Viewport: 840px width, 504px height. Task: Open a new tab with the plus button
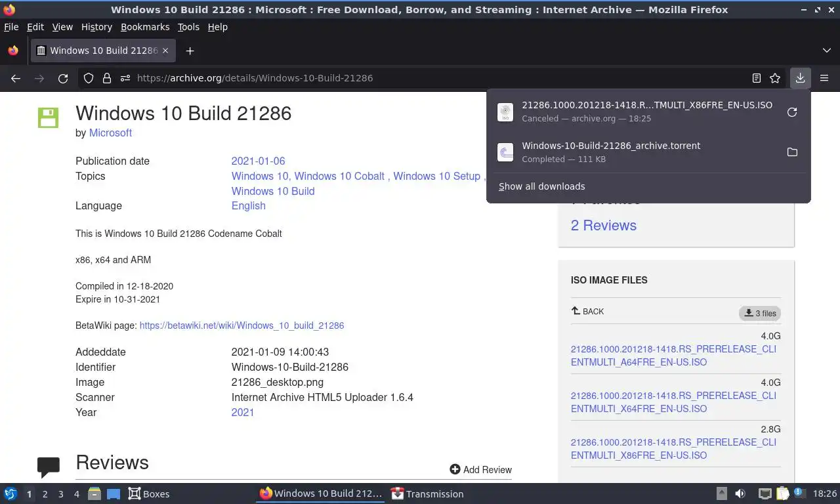coord(190,51)
